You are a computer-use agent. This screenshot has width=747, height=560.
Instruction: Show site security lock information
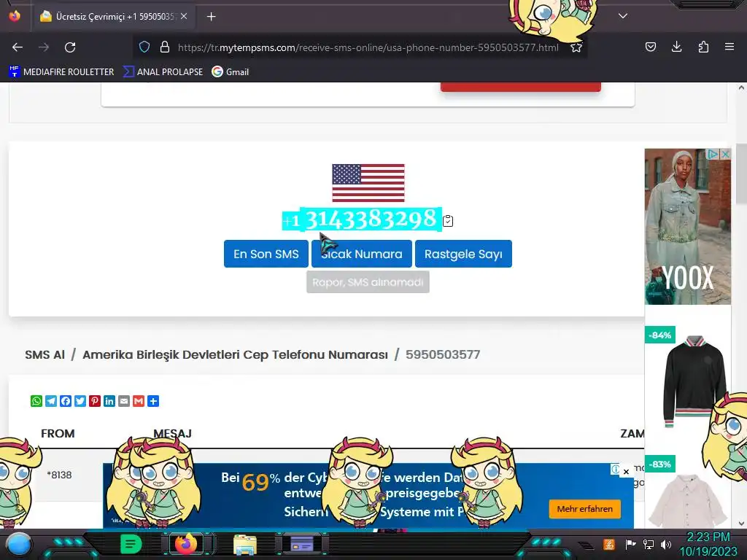(x=165, y=47)
